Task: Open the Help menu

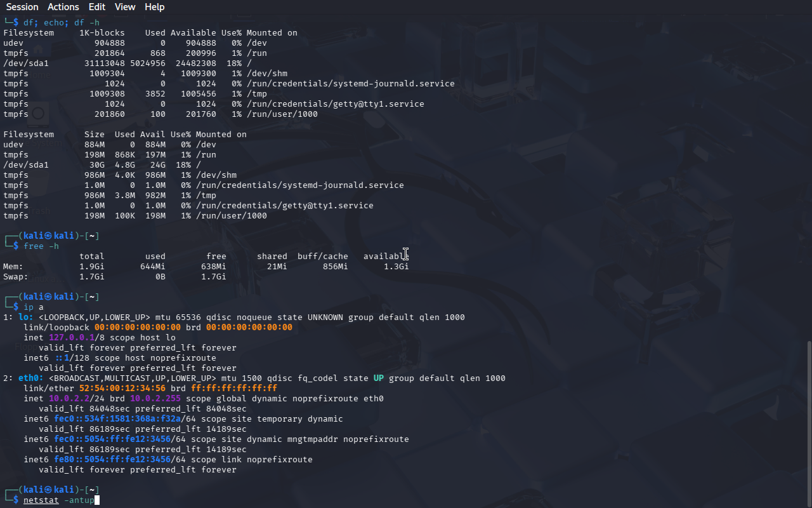Action: tap(154, 7)
